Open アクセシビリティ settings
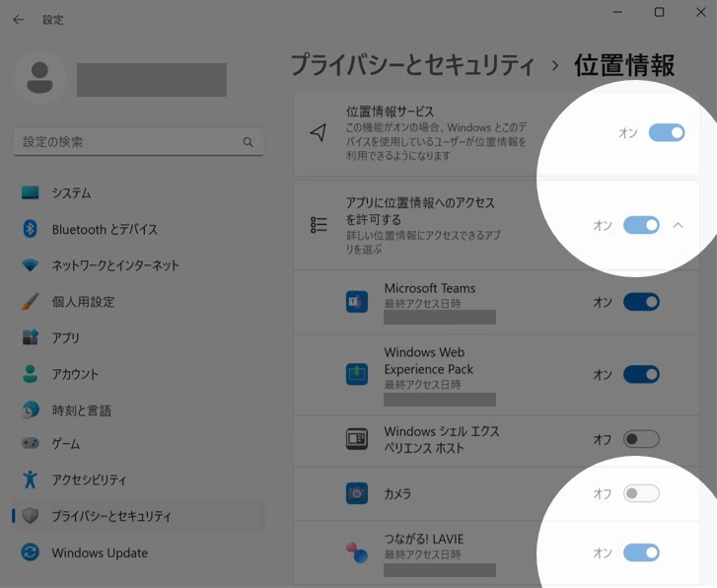The height and width of the screenshot is (588, 717). click(89, 479)
